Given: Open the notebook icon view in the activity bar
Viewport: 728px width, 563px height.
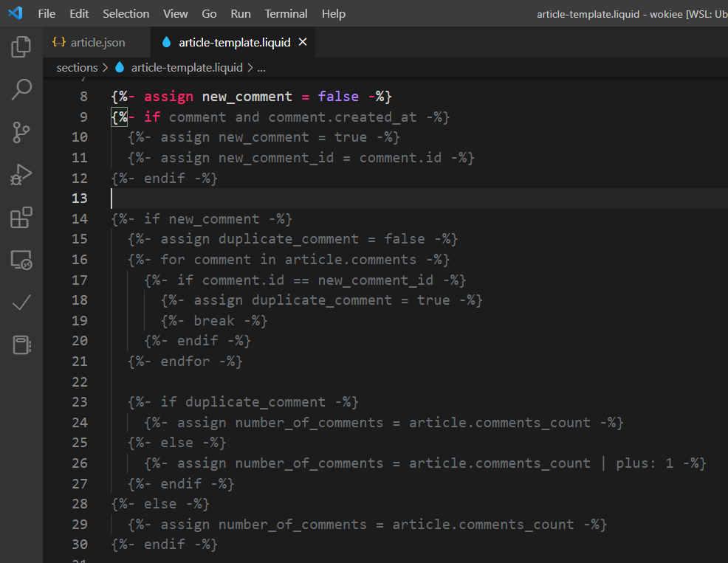Looking at the screenshot, I should tap(21, 345).
